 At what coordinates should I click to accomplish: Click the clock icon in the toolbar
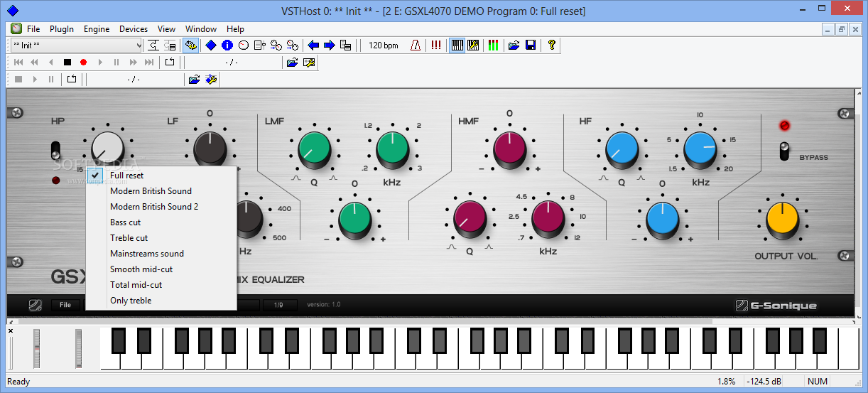[x=244, y=45]
